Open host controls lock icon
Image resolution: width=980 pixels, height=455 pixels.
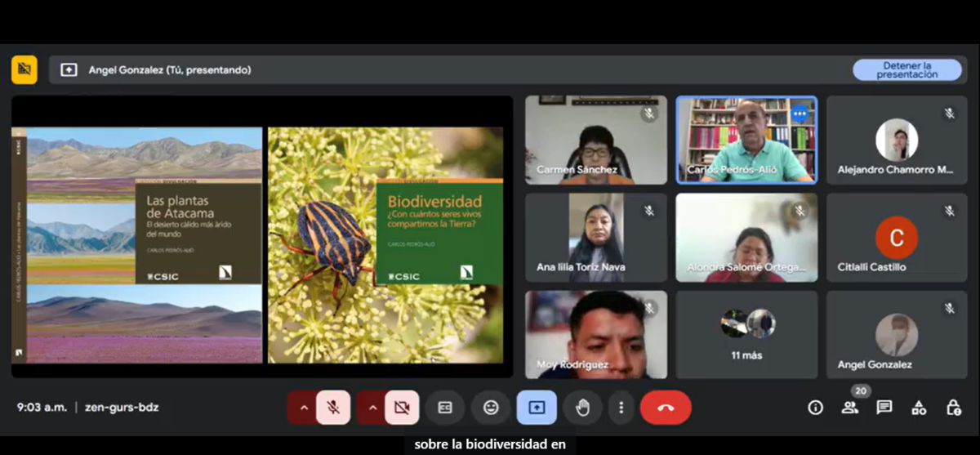click(953, 408)
